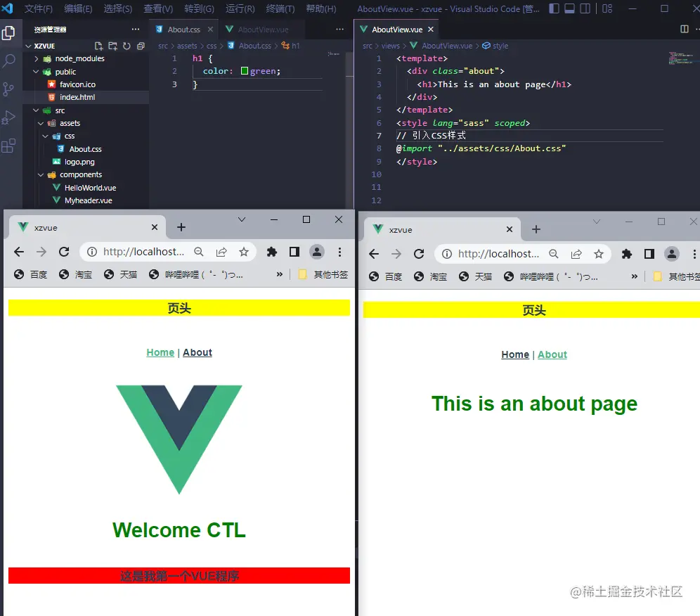This screenshot has height=616, width=700.
Task: Open Myheader.vue in explorer tree
Action: click(88, 200)
